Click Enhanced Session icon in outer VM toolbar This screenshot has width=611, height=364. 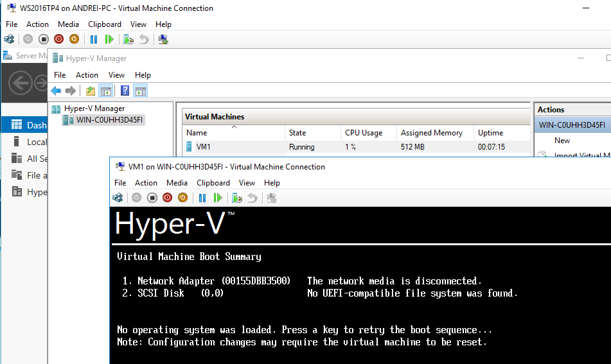click(163, 39)
